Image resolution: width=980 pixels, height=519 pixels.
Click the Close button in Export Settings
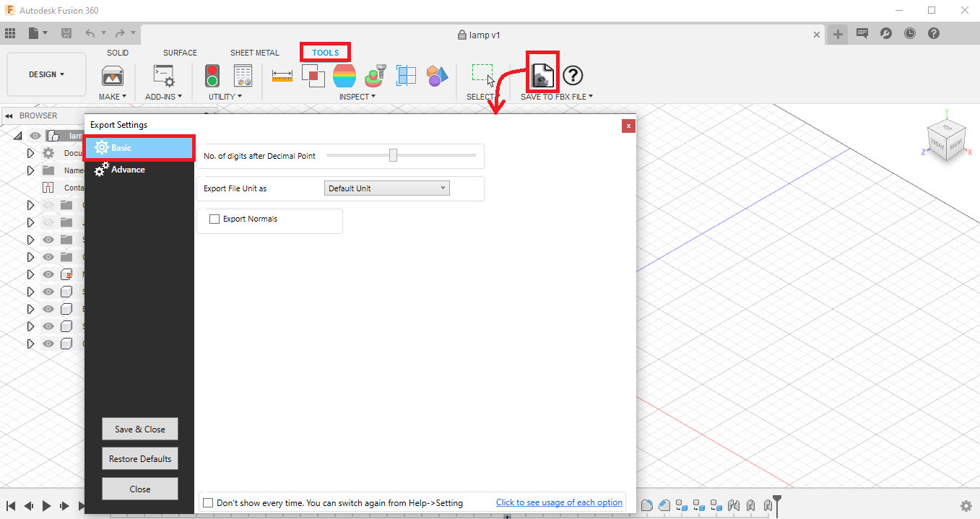(140, 489)
